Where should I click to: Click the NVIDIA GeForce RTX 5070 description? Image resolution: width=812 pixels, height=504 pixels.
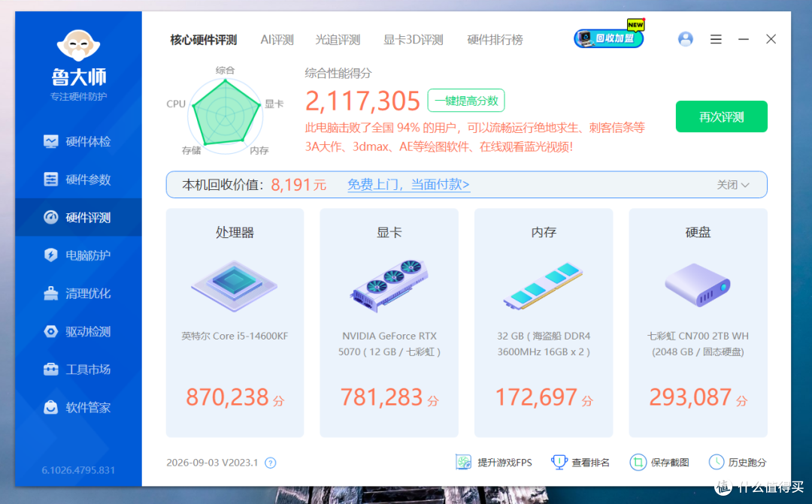(389, 343)
